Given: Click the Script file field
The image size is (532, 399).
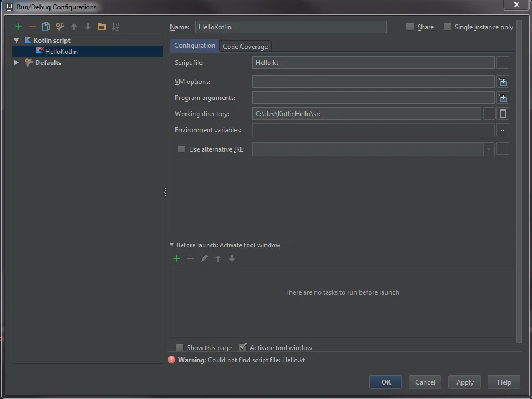Looking at the screenshot, I should point(373,63).
